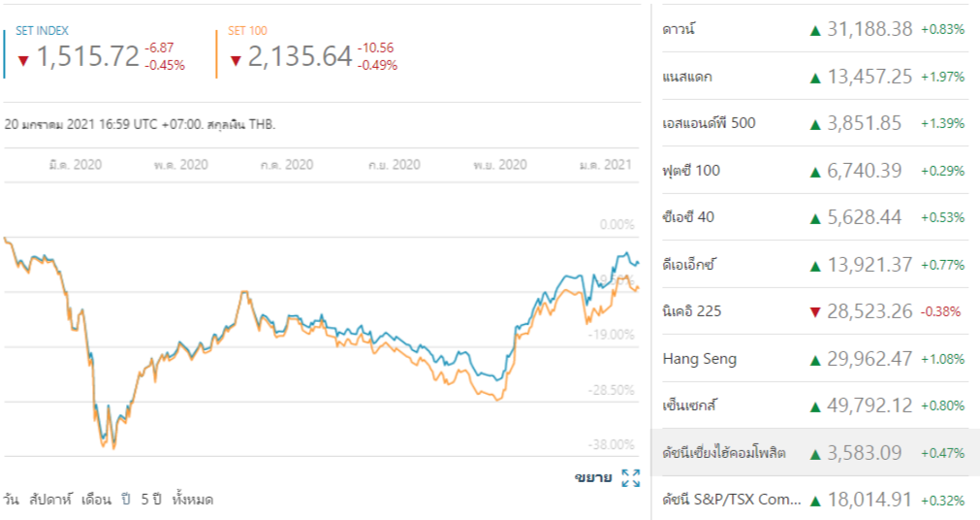Click the red down arrow for นิเคอิ 225
The image size is (980, 520).
tap(815, 312)
